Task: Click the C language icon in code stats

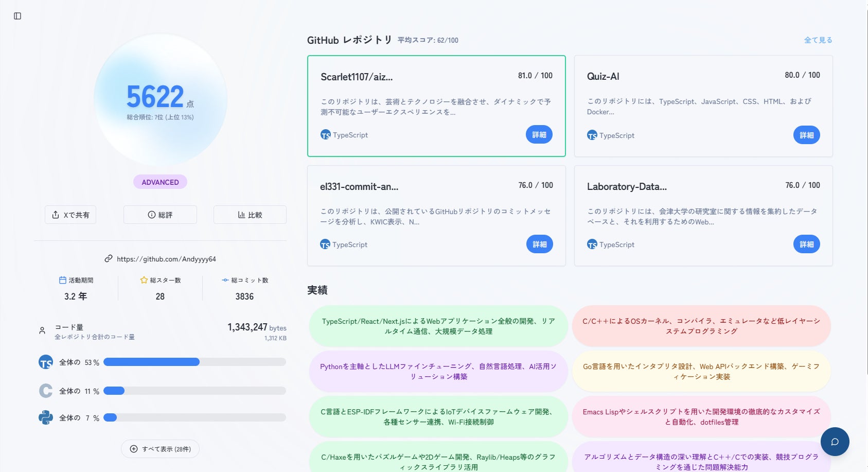Action: point(46,391)
